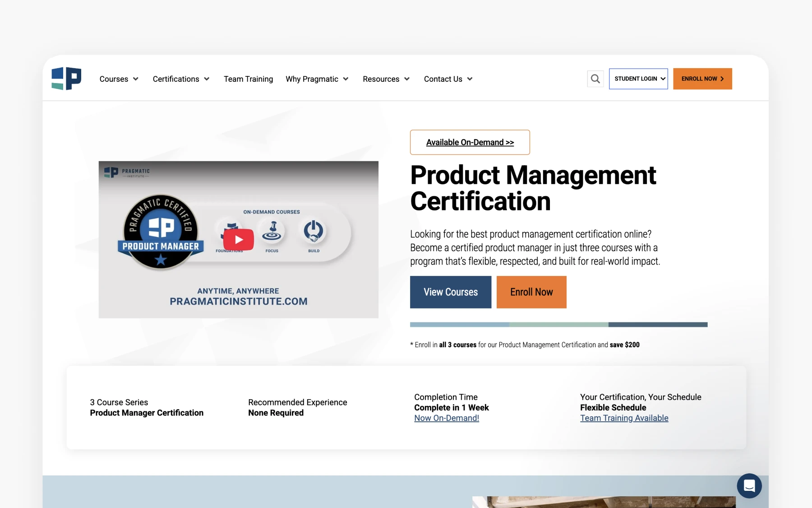Open Team Training Available link
This screenshot has width=812, height=508.
click(x=624, y=418)
